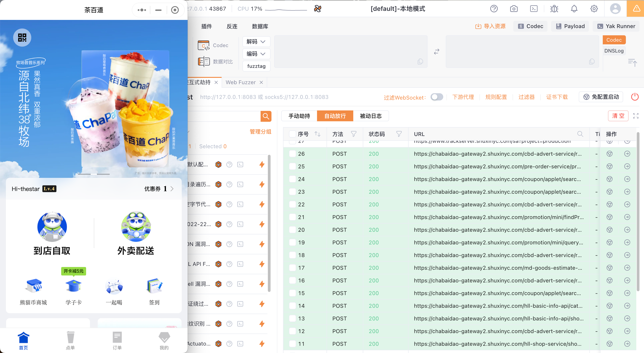Click help icon for 字节代... plugin
Screen dimensions: 644x353
pyautogui.click(x=229, y=205)
